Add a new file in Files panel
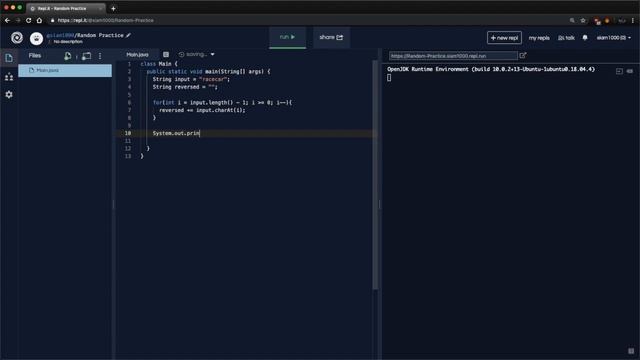The image size is (640, 360). pyautogui.click(x=68, y=56)
